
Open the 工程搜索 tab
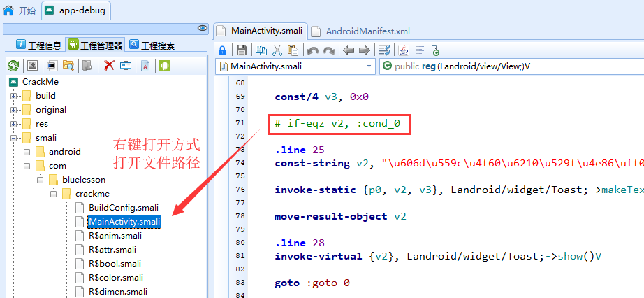(152, 45)
